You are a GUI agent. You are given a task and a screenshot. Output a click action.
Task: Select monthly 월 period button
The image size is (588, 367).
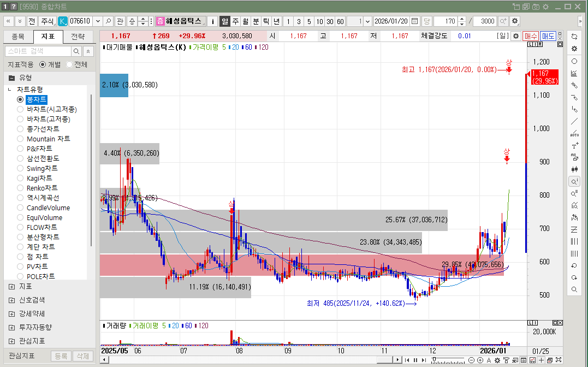click(246, 21)
